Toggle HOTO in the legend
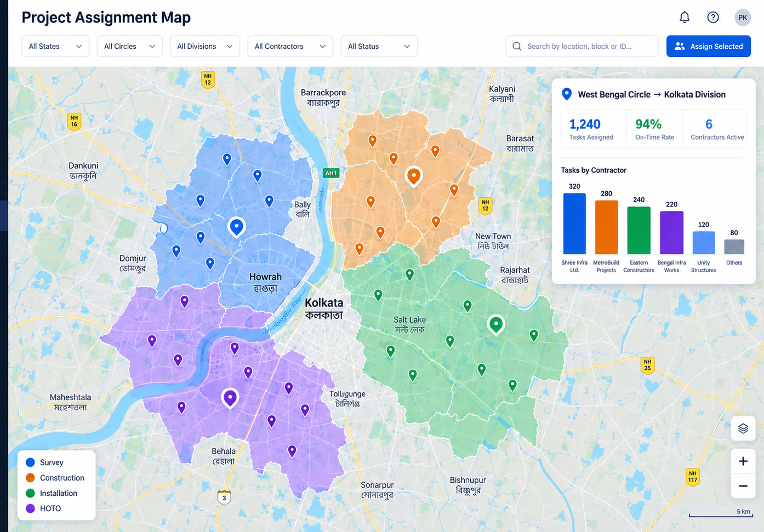The image size is (764, 532). click(x=43, y=508)
